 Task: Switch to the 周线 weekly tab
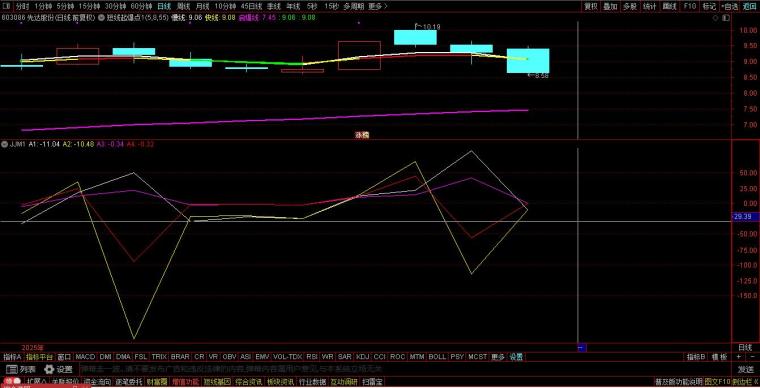tap(183, 6)
